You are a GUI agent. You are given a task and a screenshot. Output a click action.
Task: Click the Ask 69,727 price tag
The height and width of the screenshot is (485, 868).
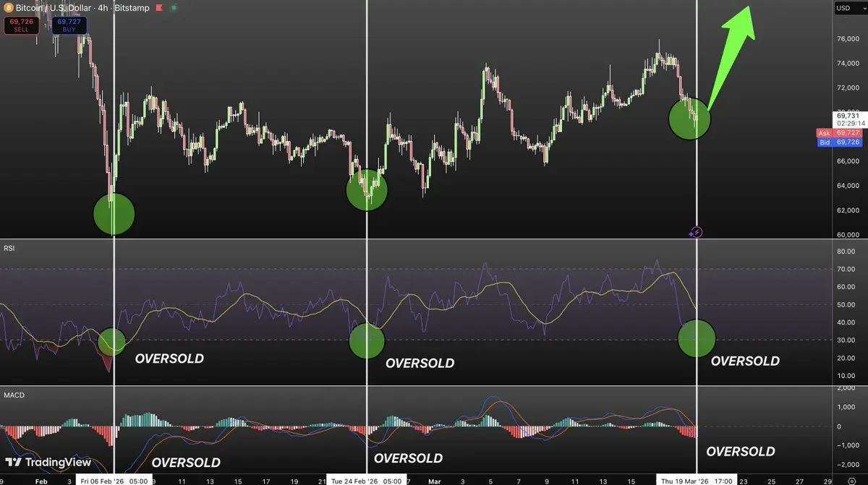[x=839, y=133]
